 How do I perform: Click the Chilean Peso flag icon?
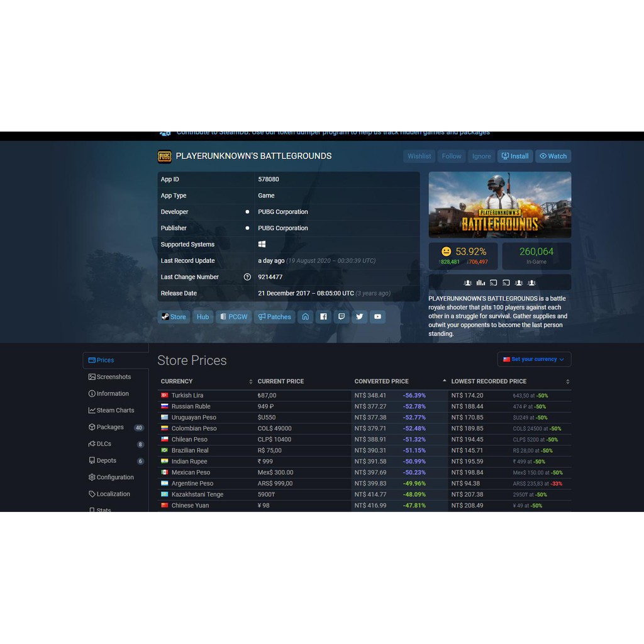[164, 439]
